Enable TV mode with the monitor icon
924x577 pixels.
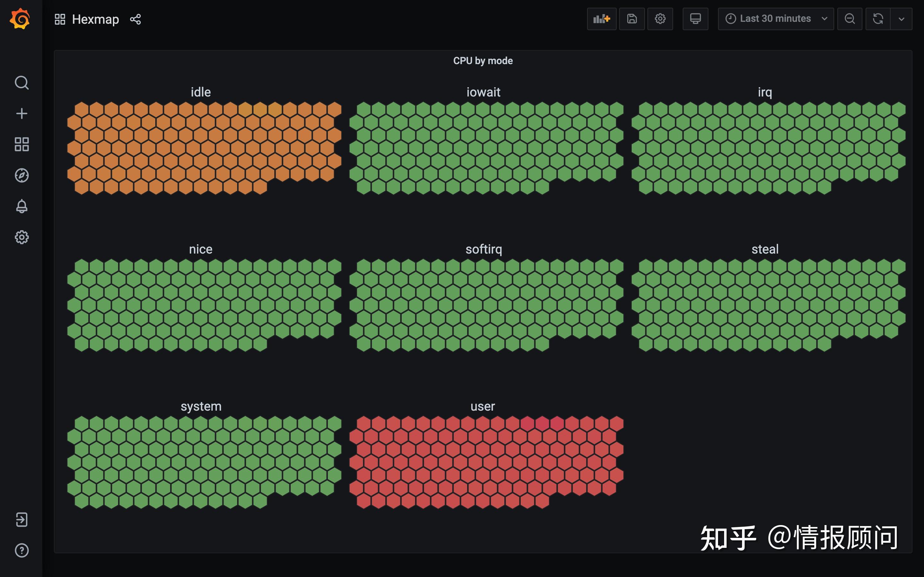tap(695, 18)
